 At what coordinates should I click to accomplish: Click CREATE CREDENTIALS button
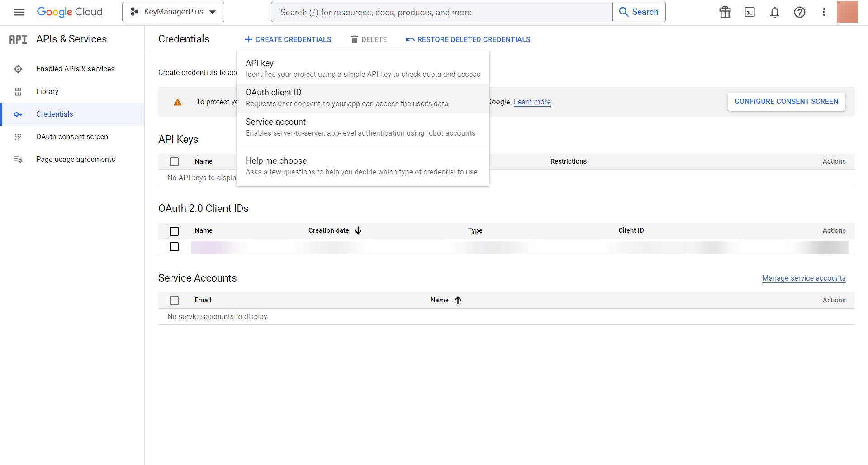tap(288, 39)
